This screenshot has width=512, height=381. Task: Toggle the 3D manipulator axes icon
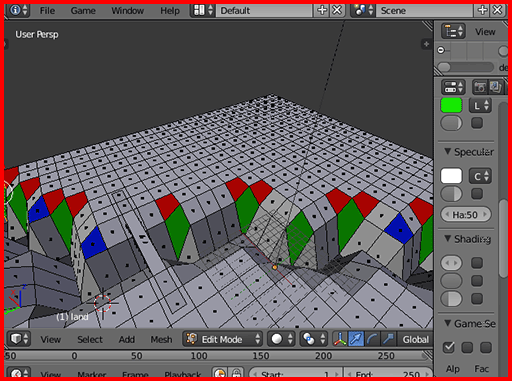coord(339,339)
